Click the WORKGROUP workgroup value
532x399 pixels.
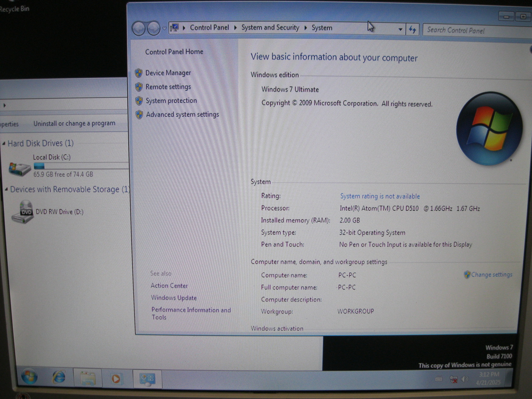point(355,311)
